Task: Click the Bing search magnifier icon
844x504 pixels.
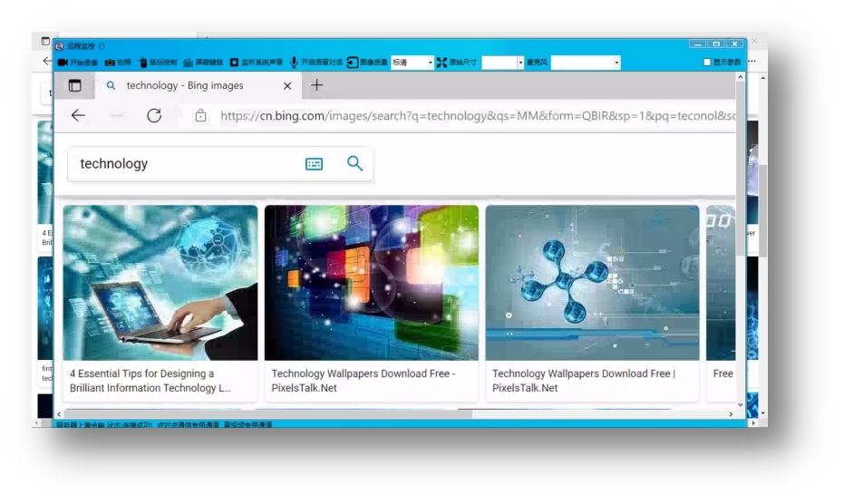Action: [x=354, y=163]
